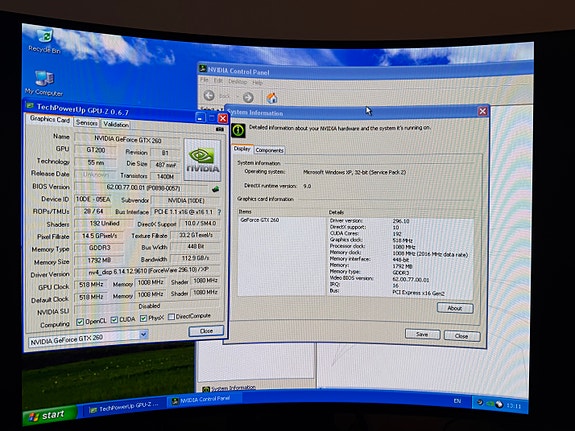Toggle the CUDA checkbox
The image size is (575, 431).
tap(114, 320)
